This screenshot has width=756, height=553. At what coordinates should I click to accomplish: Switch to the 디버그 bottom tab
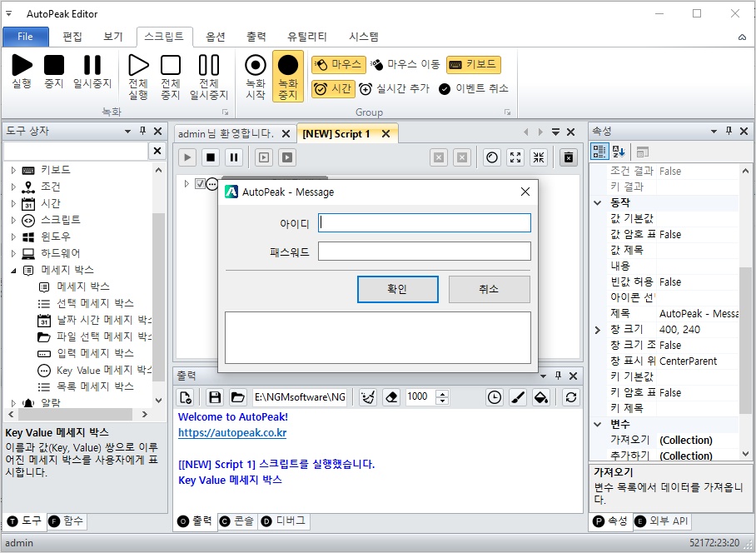point(283,521)
